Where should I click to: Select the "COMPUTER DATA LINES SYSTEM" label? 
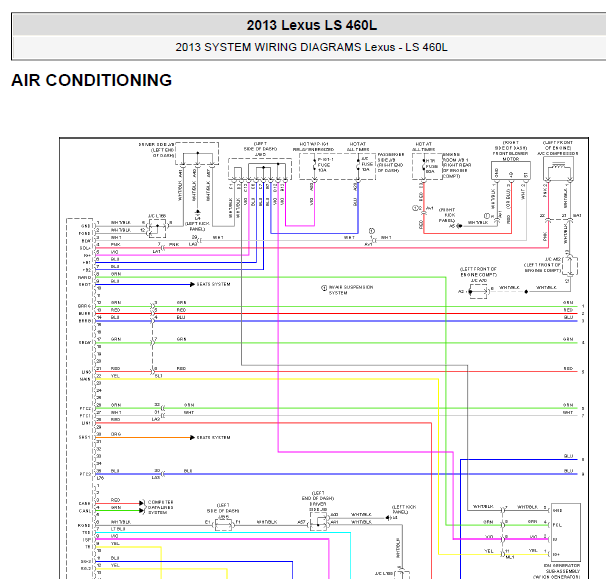[160, 507]
